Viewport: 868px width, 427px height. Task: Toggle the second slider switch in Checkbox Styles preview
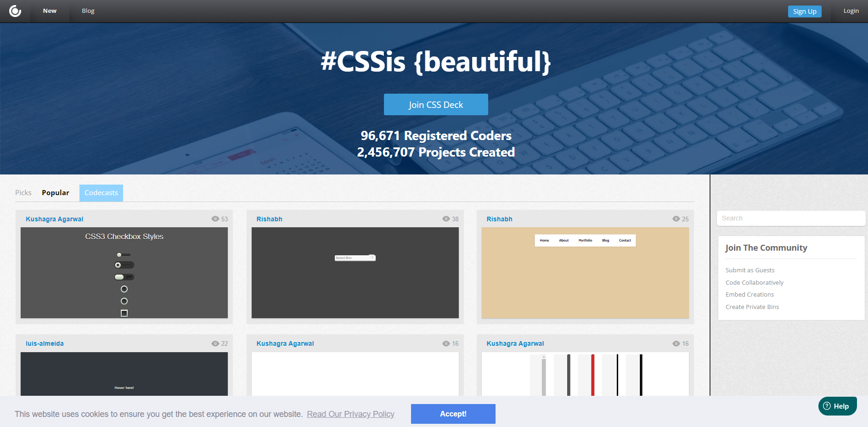click(124, 265)
